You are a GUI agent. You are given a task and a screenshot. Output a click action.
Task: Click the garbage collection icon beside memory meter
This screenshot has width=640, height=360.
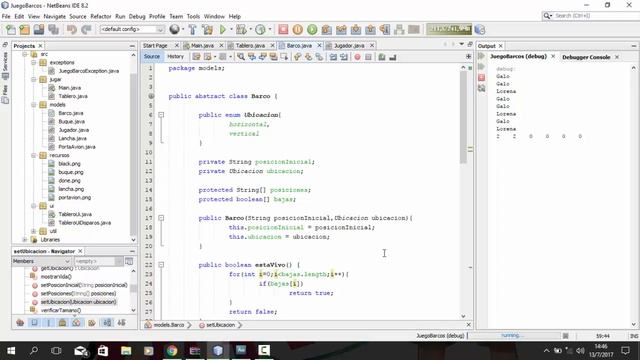pyautogui.click(x=480, y=29)
